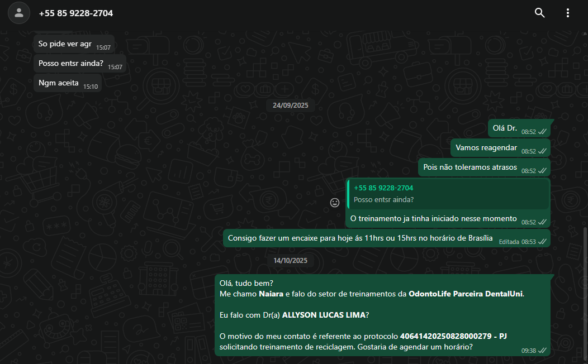Click protocol number 40641420250828000279 - PJ
This screenshot has width=588, height=364.
point(453,336)
